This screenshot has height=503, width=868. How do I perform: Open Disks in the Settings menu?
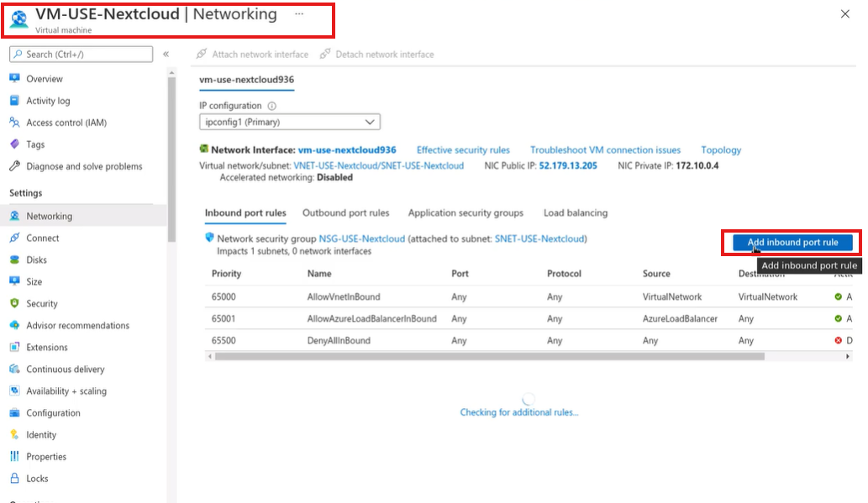click(x=83, y=259)
